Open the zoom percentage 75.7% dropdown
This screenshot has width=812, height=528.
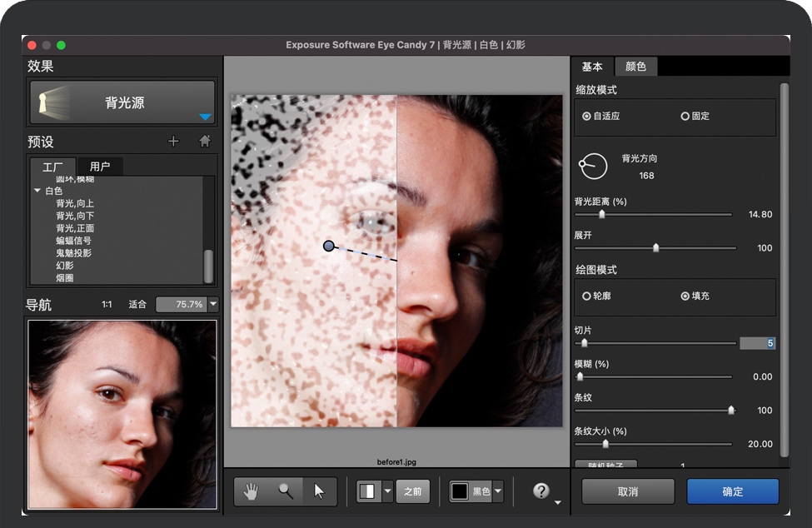[213, 305]
